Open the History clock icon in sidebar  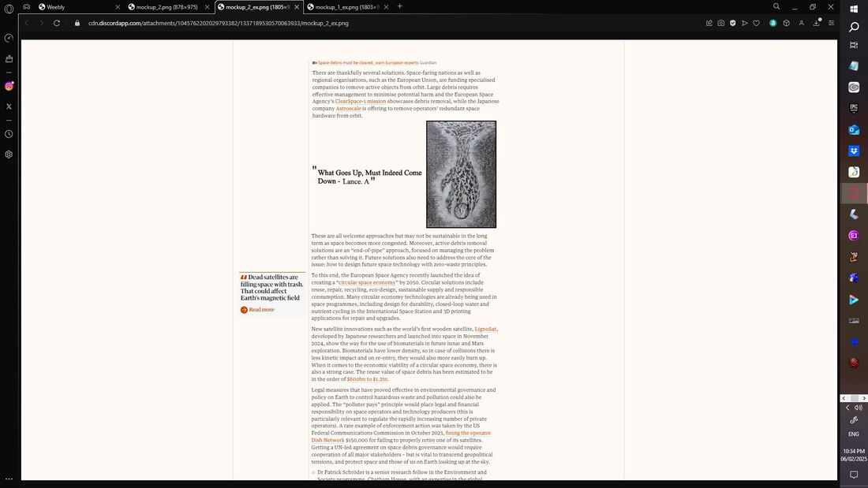[9, 134]
